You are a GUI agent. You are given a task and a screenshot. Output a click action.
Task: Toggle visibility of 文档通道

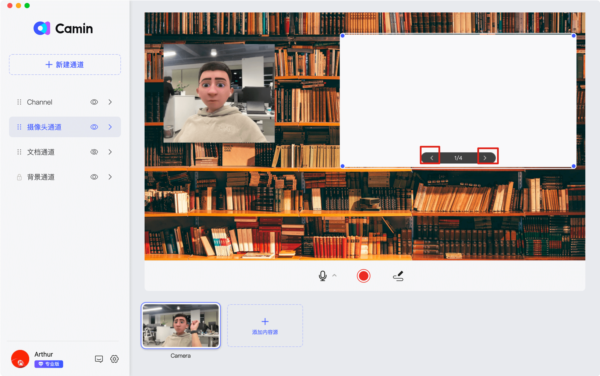coord(94,152)
